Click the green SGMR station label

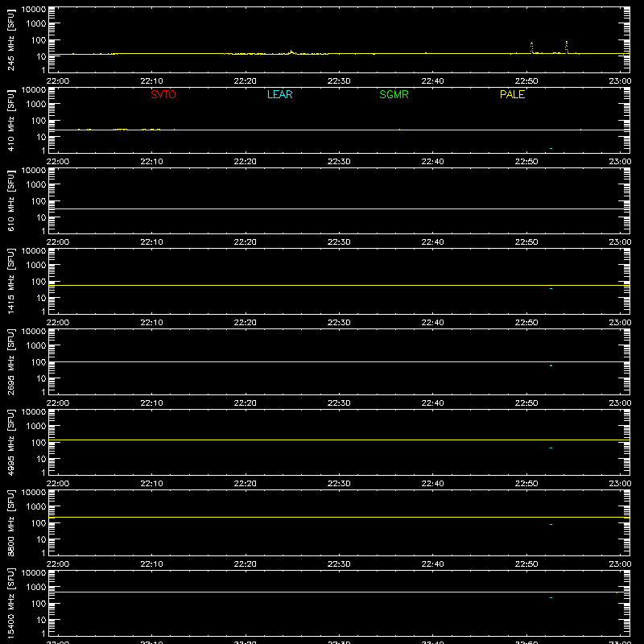pyautogui.click(x=394, y=94)
